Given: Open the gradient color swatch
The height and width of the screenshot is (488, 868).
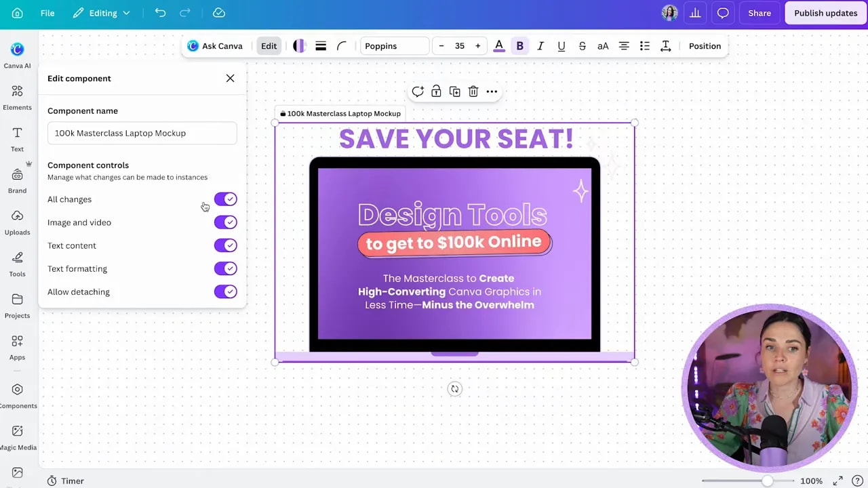Looking at the screenshot, I should click(299, 46).
